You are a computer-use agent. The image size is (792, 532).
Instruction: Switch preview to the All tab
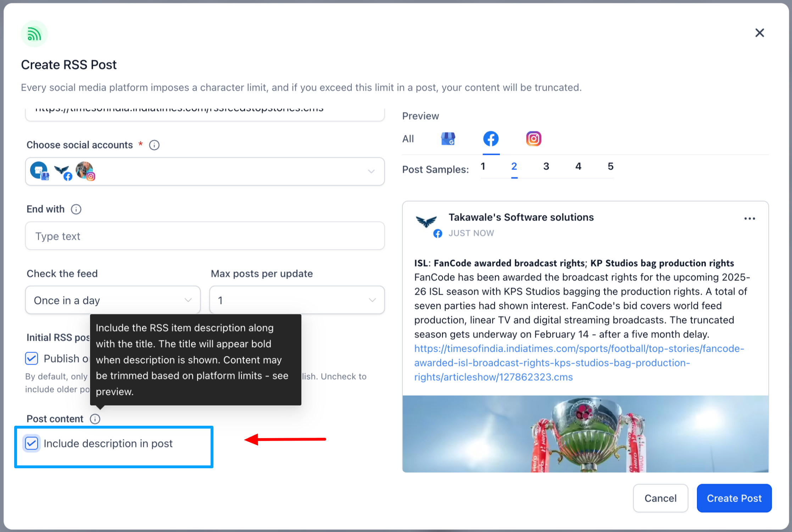[x=408, y=138]
